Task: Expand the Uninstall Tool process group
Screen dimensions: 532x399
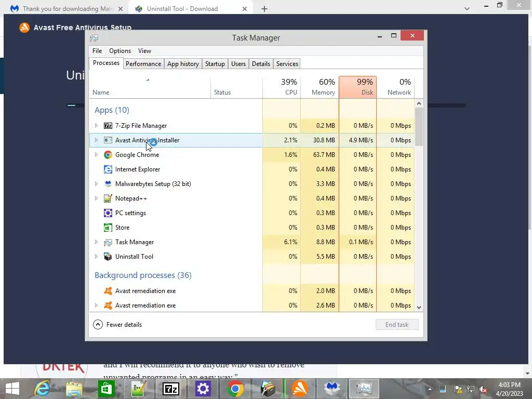Action: click(96, 257)
